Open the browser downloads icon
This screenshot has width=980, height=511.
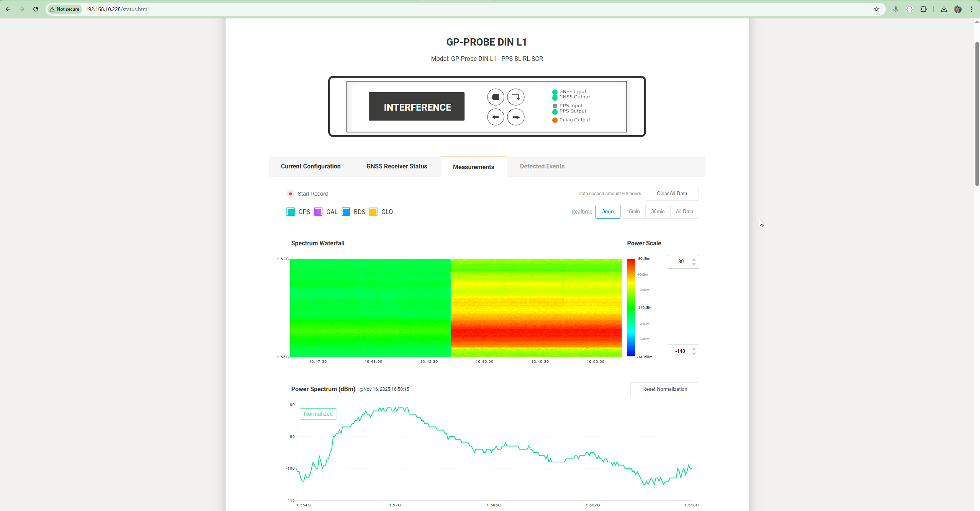pos(944,9)
